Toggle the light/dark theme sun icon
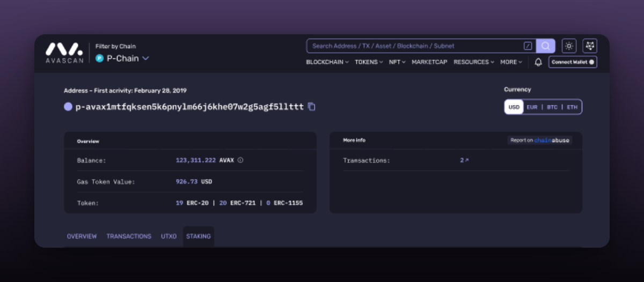This screenshot has height=282, width=644. click(x=569, y=46)
